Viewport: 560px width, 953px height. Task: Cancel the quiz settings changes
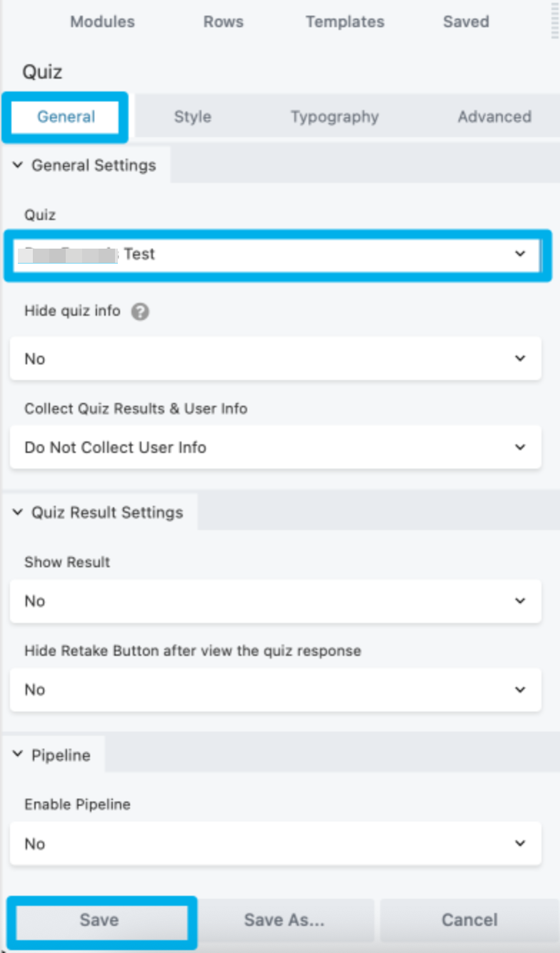[469, 920]
